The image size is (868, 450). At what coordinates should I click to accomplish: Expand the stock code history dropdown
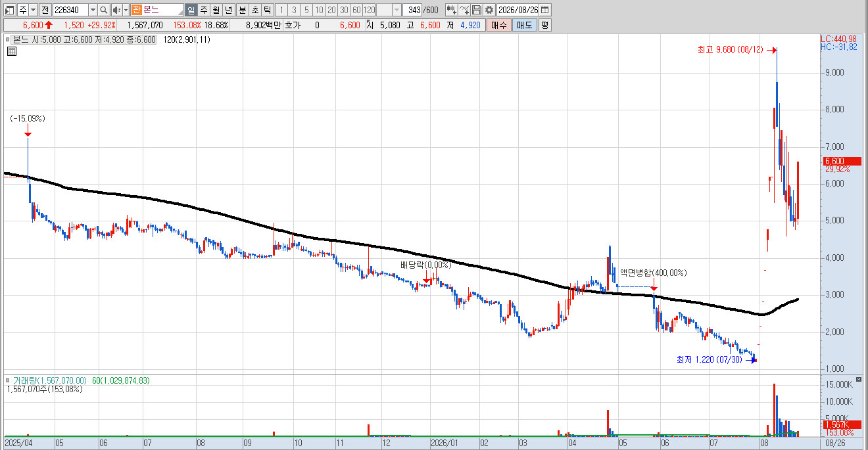click(93, 10)
